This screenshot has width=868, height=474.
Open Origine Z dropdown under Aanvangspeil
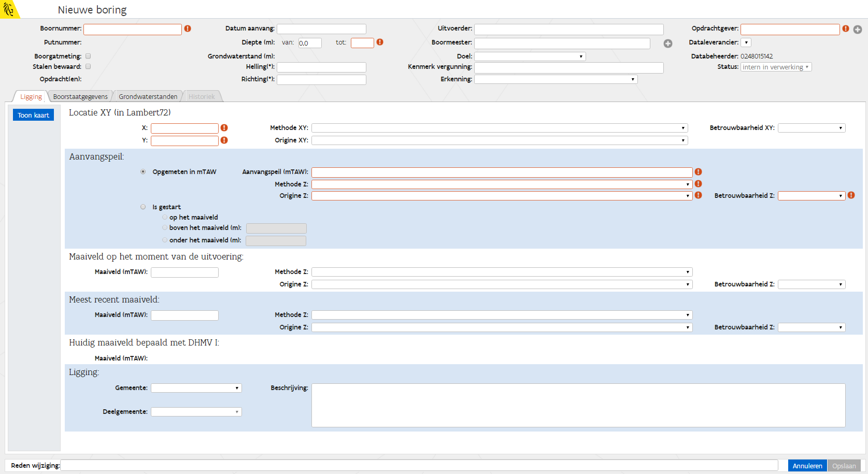(502, 196)
